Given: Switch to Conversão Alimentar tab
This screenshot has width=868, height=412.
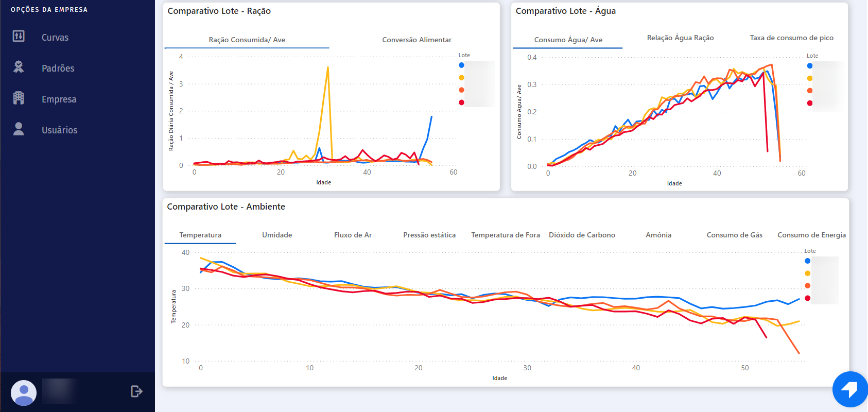Looking at the screenshot, I should [x=416, y=40].
